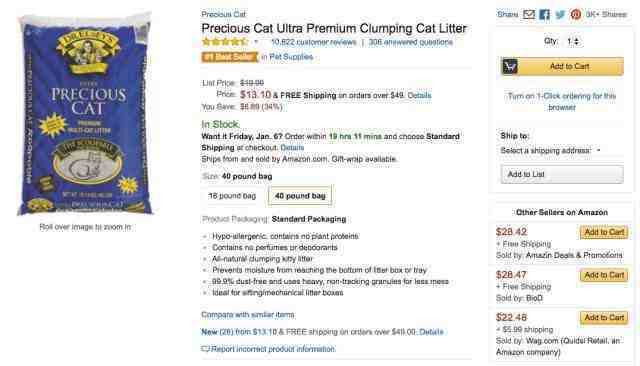Screen dimensions: 640x366
Task: Click the star rating for reviews
Action: [225, 42]
